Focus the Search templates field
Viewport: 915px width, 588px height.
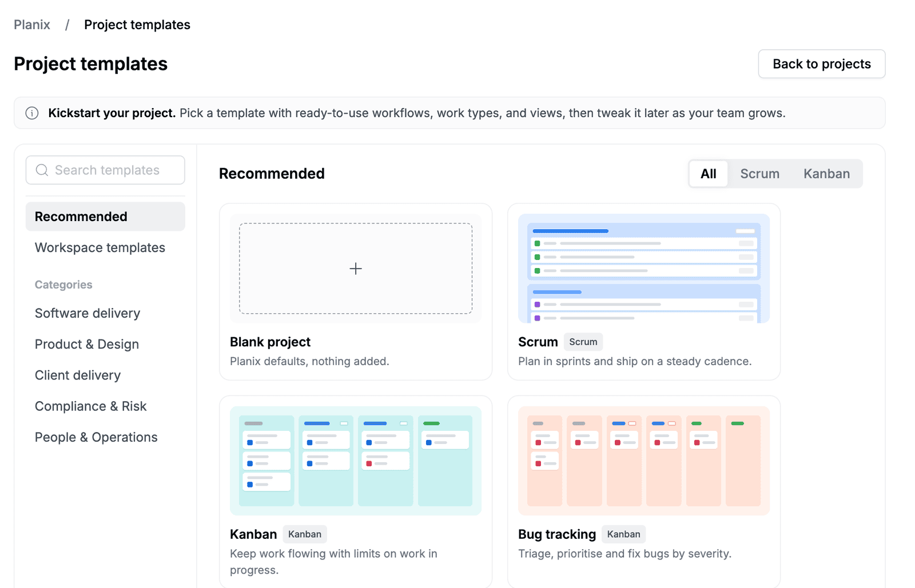coord(105,170)
